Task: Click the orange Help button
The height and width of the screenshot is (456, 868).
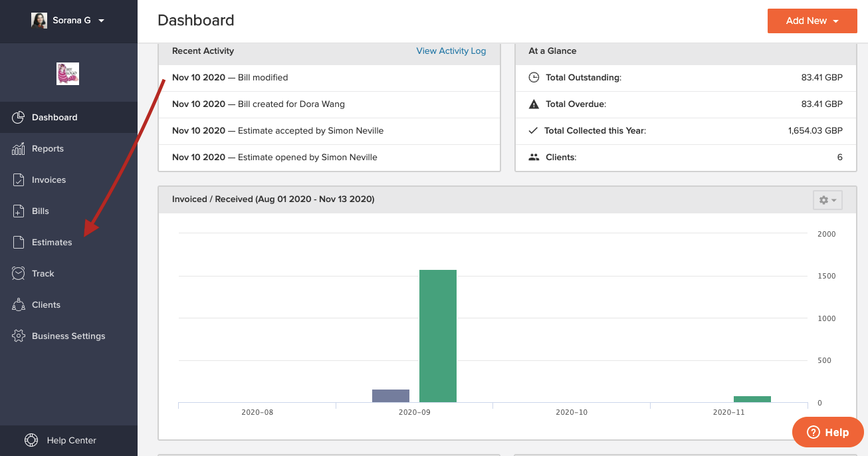Action: pos(828,432)
